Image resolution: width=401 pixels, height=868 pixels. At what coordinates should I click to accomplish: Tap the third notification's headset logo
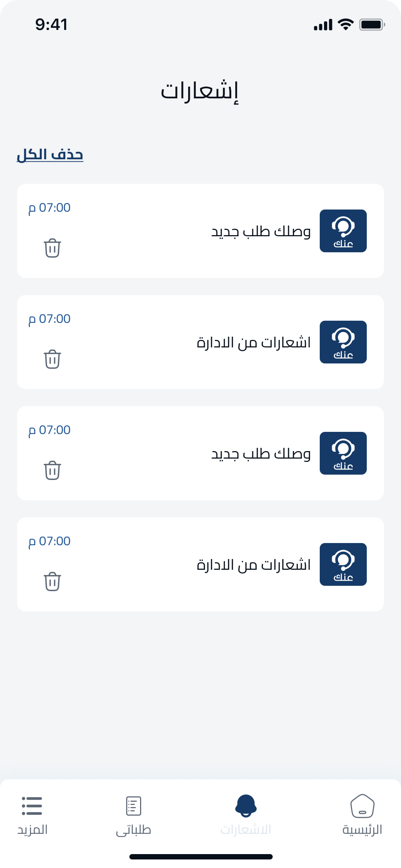pyautogui.click(x=343, y=453)
